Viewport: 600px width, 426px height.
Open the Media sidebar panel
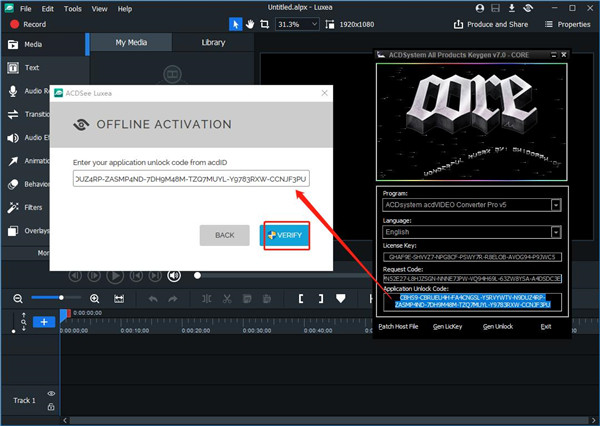(44, 44)
